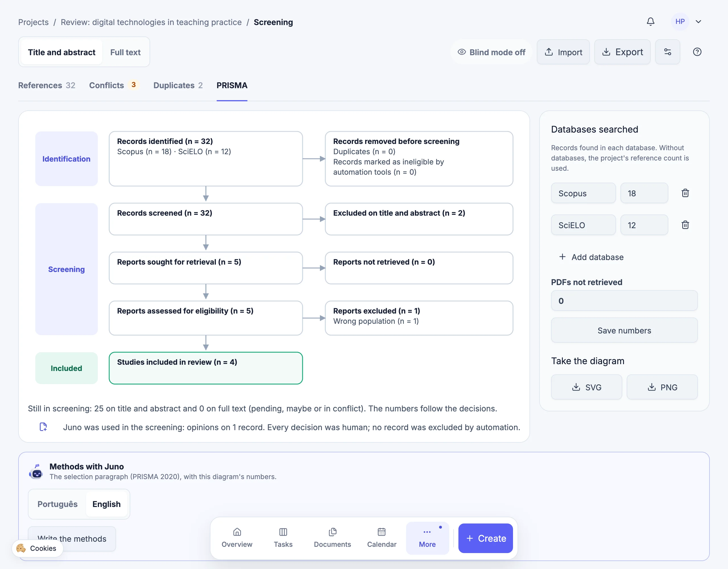Go to Overview in the bottom navigation
The height and width of the screenshot is (569, 728).
point(237,538)
